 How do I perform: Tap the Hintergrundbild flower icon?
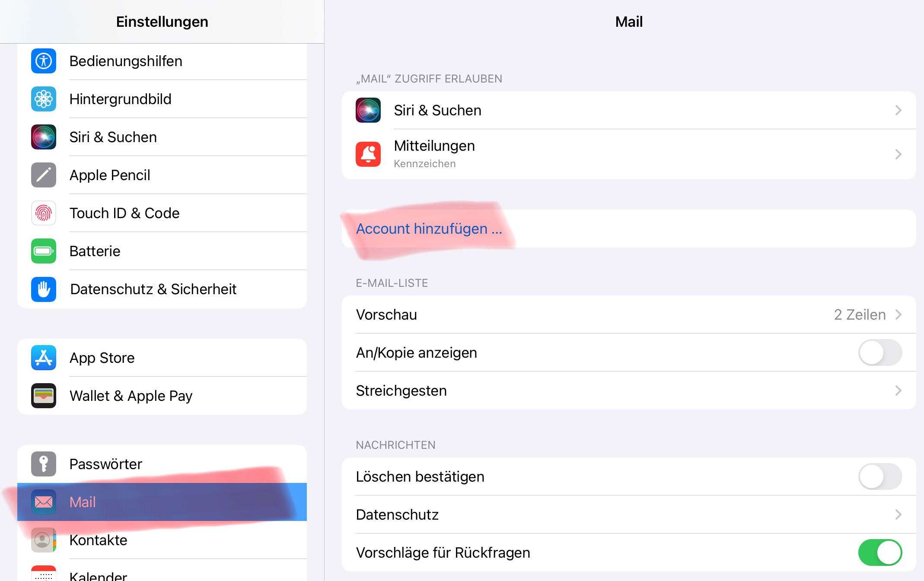tap(44, 99)
